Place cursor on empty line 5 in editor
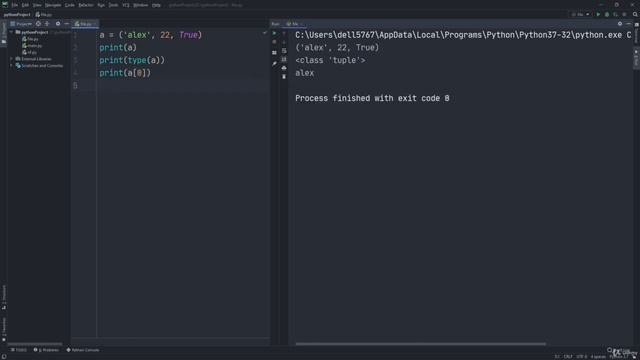Viewport: 640px width, 360px height. pyautogui.click(x=184, y=85)
